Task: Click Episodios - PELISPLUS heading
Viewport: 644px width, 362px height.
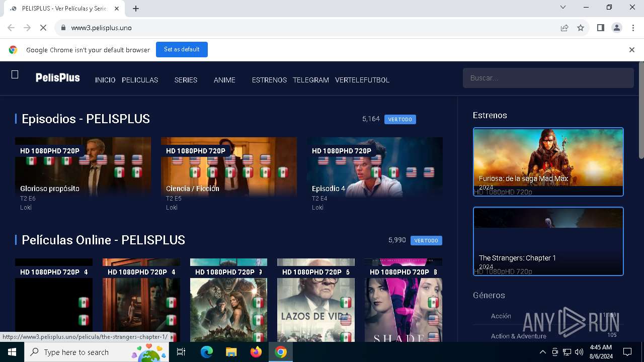Action: [86, 119]
